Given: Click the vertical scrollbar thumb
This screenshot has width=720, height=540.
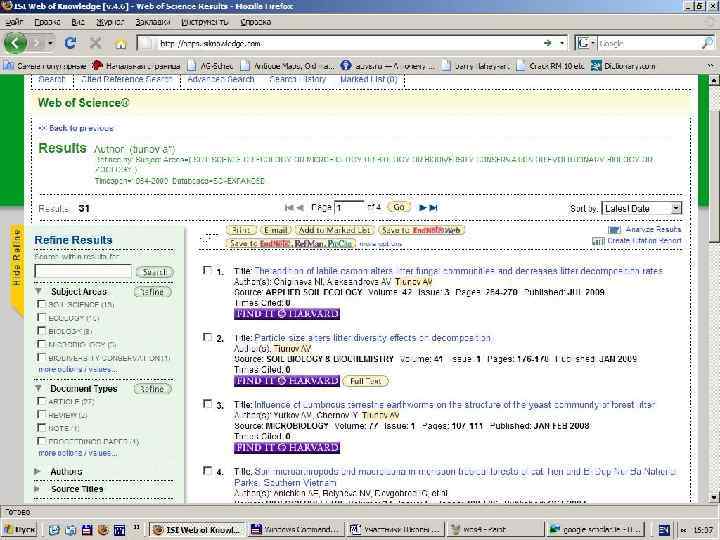Looking at the screenshot, I should point(714,174).
